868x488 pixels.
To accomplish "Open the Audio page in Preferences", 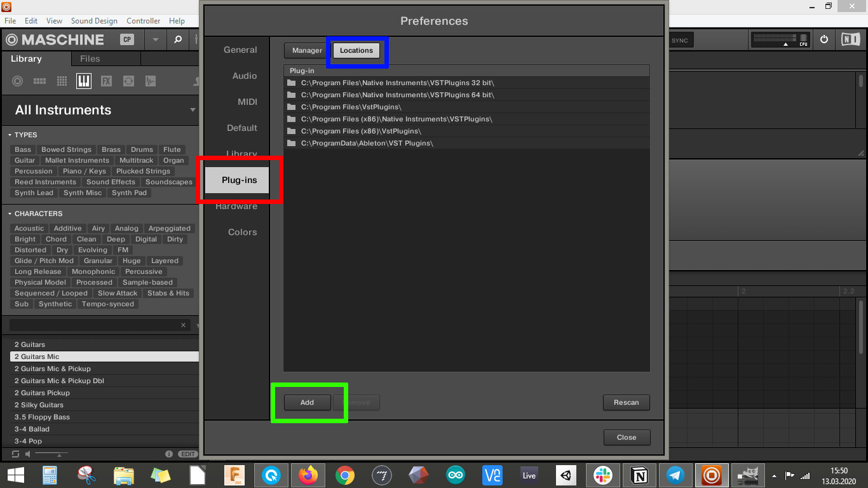I will pos(245,76).
